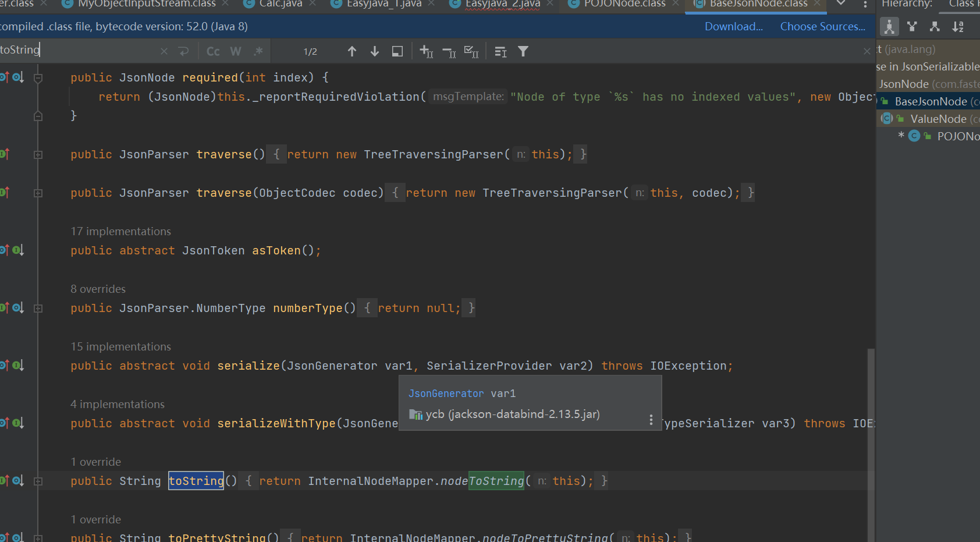
Task: Select JsonNode in hierarchy tree
Action: (929, 84)
